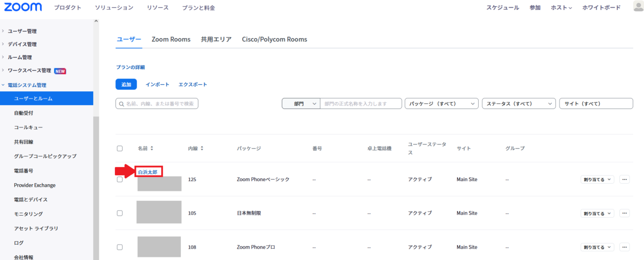Image resolution: width=644 pixels, height=260 pixels.
Task: Open プランと料金 page
Action: 198,8
